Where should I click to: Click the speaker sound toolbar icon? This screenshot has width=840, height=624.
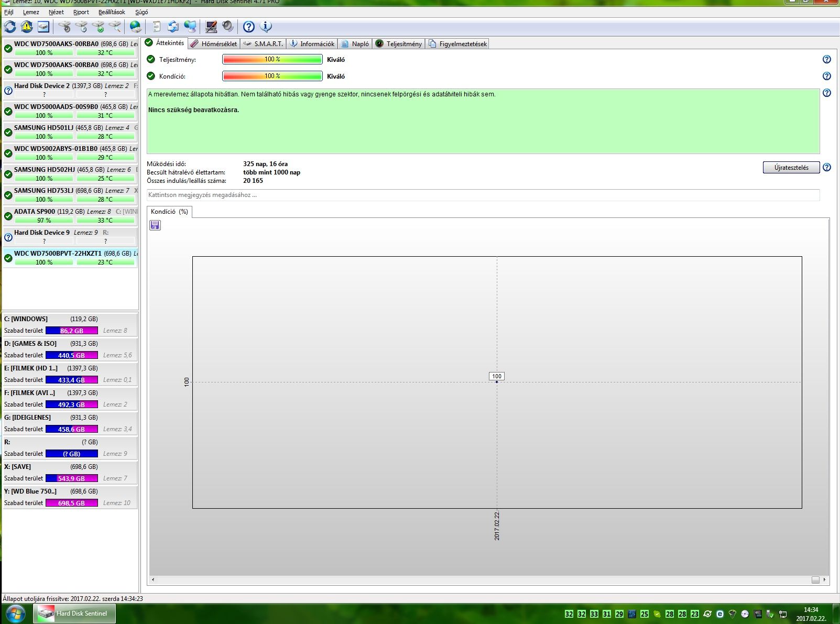pyautogui.click(x=228, y=27)
